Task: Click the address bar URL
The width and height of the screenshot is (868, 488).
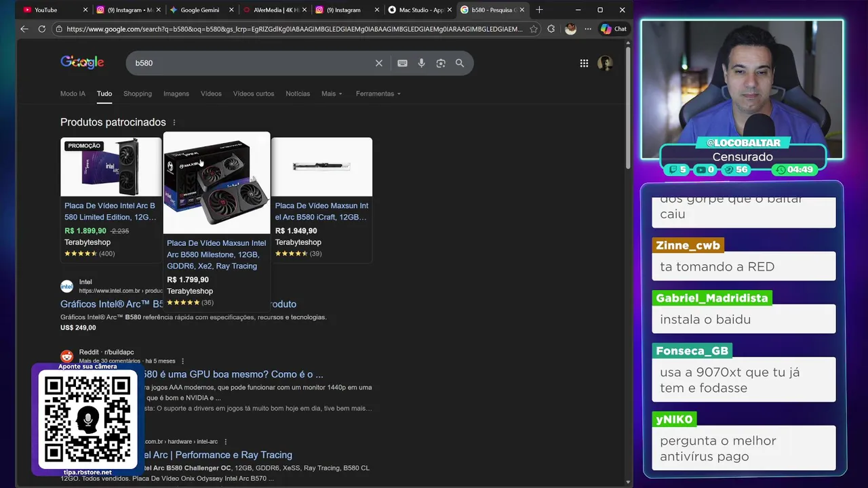Action: point(294,29)
